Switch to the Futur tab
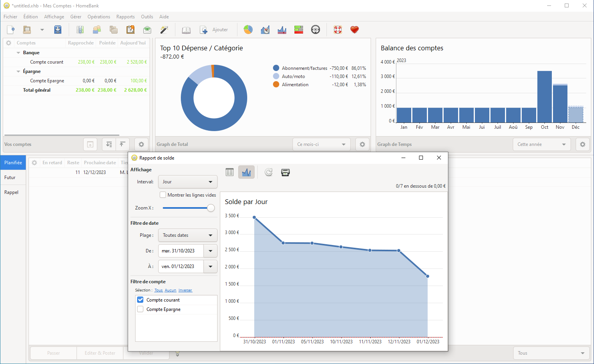The image size is (594, 364). 10,178
